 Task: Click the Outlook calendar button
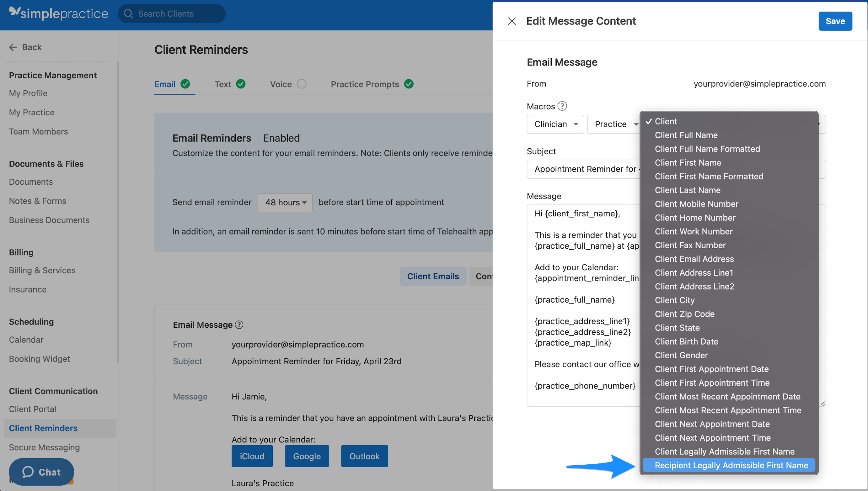coord(364,456)
